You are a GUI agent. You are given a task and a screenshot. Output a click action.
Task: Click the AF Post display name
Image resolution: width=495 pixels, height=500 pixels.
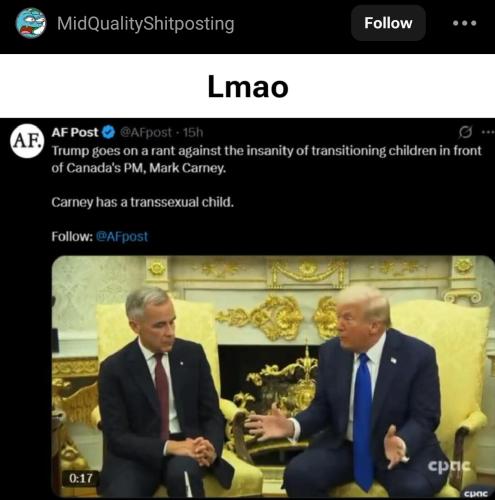75,132
